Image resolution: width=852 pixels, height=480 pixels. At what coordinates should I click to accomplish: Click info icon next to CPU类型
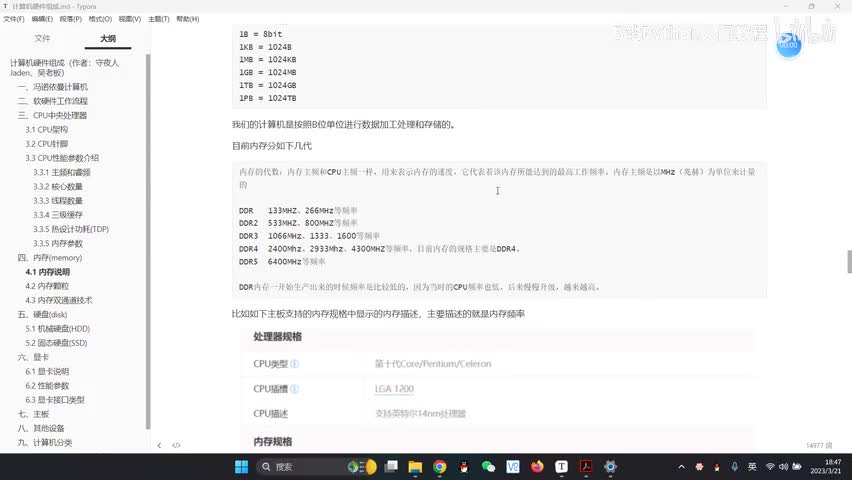click(295, 364)
